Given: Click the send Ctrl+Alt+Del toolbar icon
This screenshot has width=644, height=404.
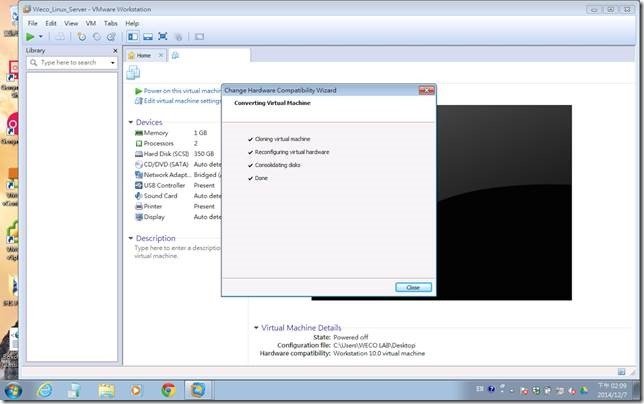Looking at the screenshot, I should click(60, 37).
